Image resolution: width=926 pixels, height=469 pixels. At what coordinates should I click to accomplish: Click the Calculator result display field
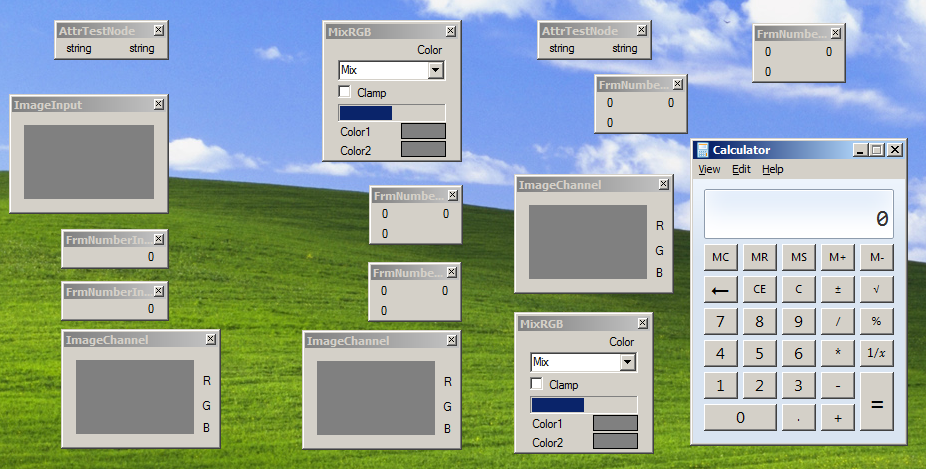click(798, 214)
